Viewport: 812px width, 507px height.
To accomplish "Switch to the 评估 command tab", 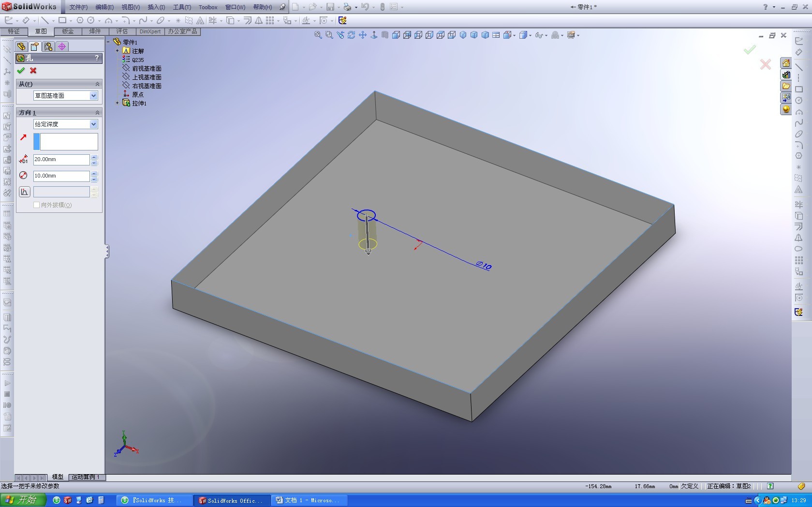I will pyautogui.click(x=122, y=31).
